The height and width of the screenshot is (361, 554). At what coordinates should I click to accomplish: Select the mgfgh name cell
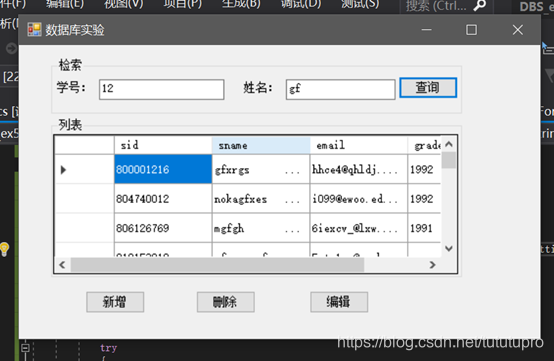(261, 228)
